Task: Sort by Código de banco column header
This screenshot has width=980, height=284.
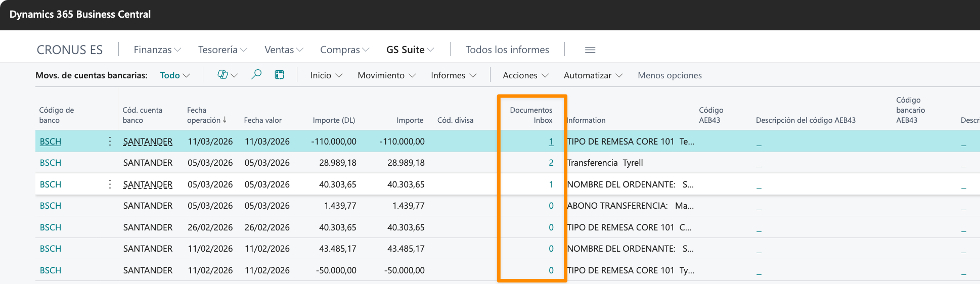Action: [x=57, y=115]
